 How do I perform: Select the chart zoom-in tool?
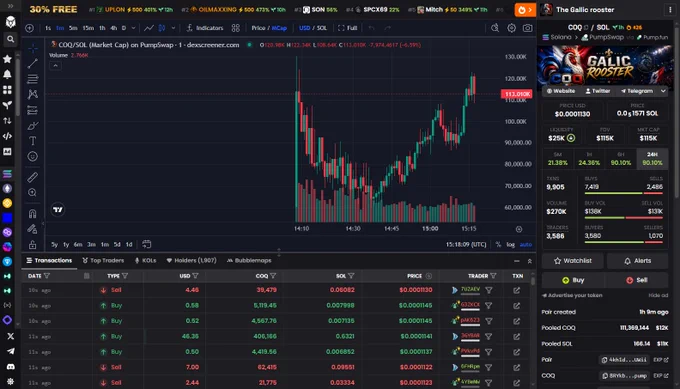[33, 193]
